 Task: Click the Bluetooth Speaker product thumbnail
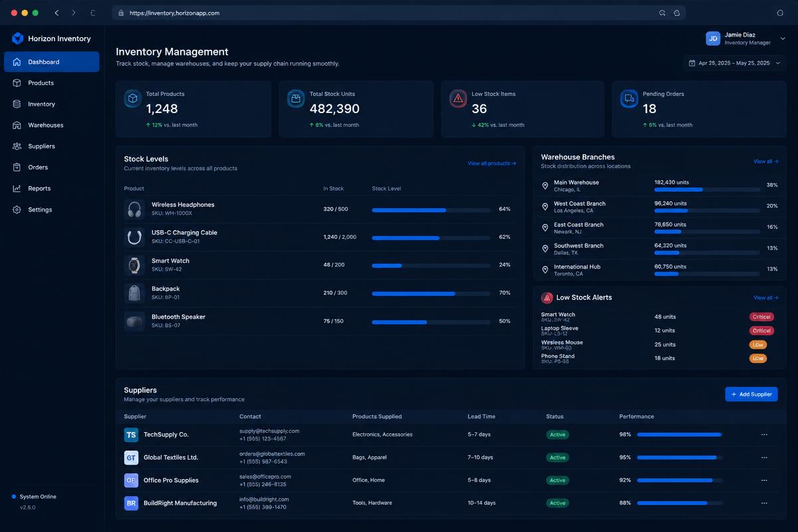(134, 321)
